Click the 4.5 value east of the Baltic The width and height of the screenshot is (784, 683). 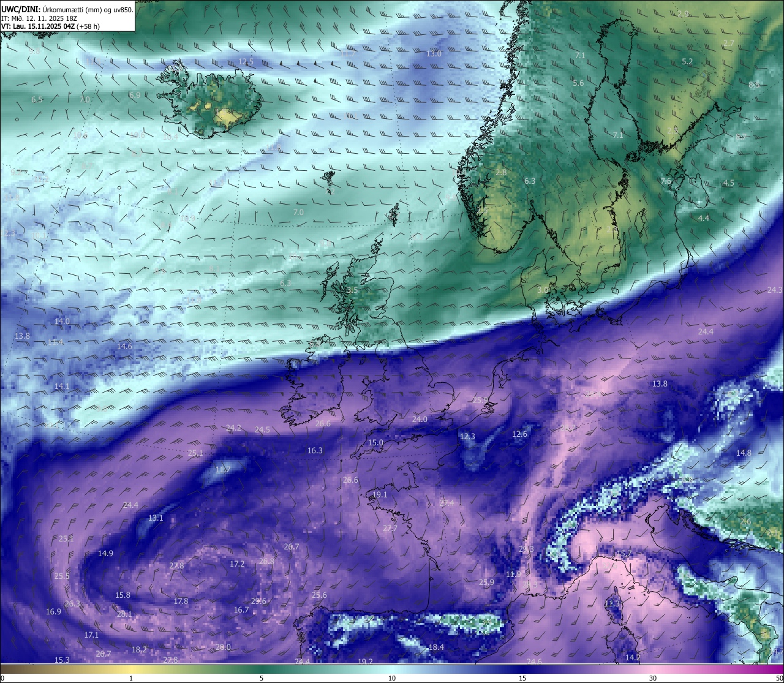pos(728,183)
